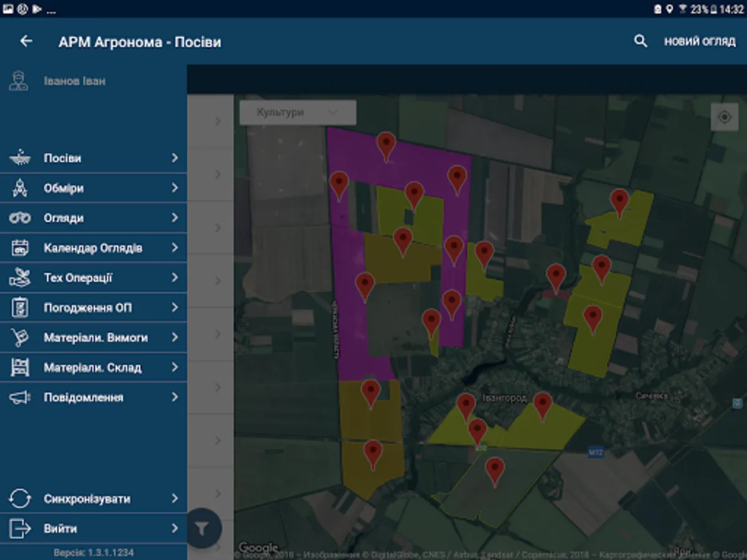Image resolution: width=747 pixels, height=560 pixels.
Task: Click the Google logo on the map
Action: tap(258, 548)
